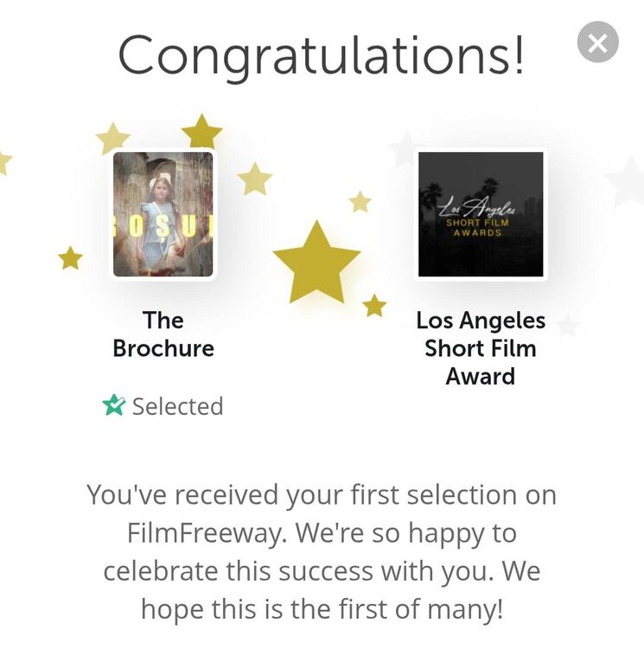The width and height of the screenshot is (644, 667).
Task: Open the Los Angeles Short Film Award name
Action: (x=481, y=348)
